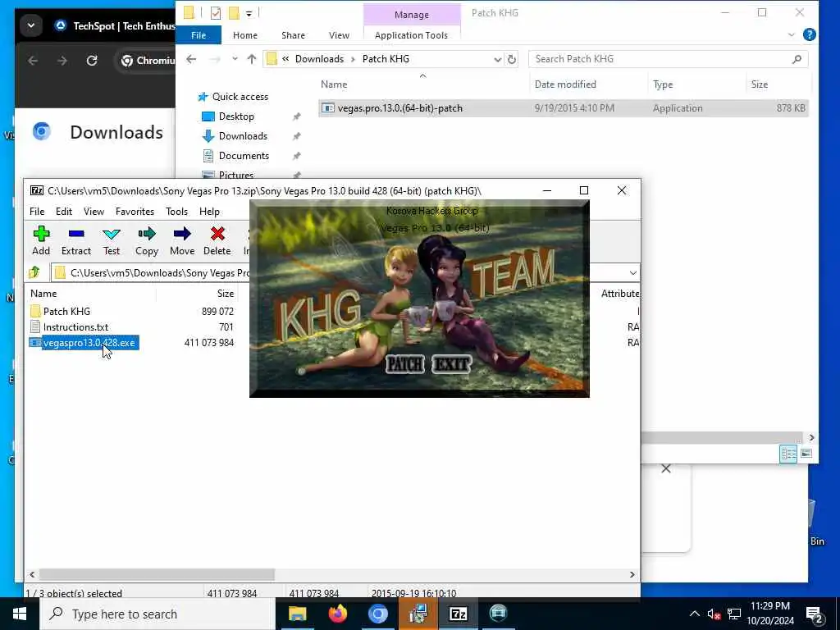Open the Edit menu in 7-Zip
This screenshot has width=840, height=630.
(64, 212)
